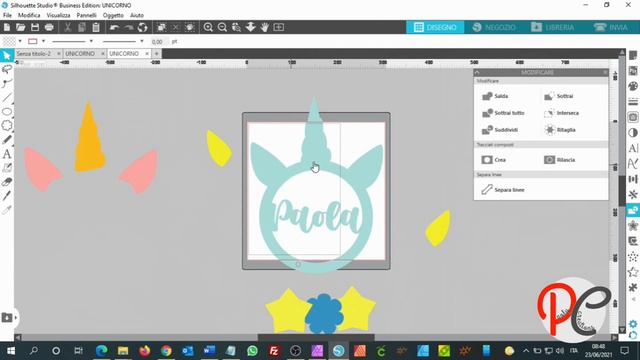Viewport: 640px width, 360px height.
Task: Open Windows Start menu
Action: pyautogui.click(x=11, y=351)
